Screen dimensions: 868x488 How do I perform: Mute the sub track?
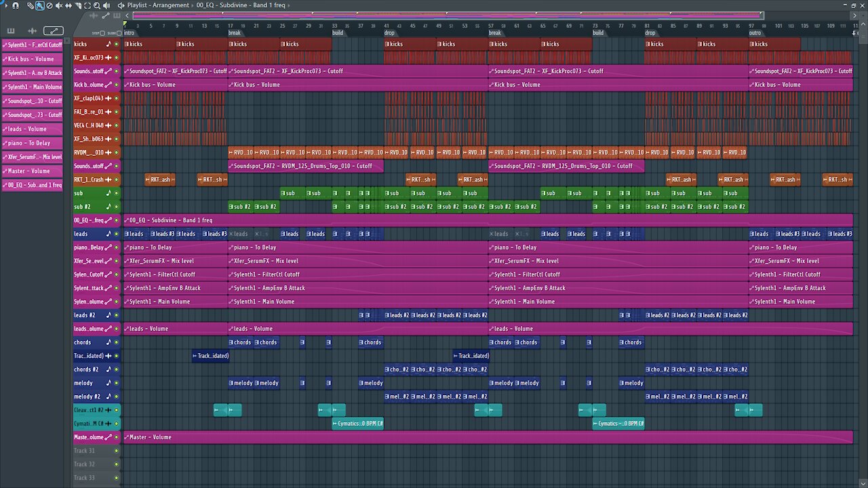coord(117,193)
